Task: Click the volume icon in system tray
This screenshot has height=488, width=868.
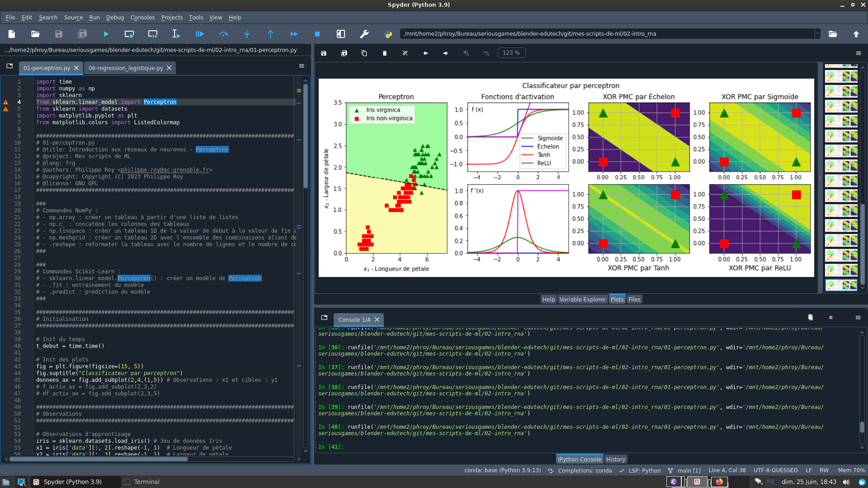Action: point(846,482)
